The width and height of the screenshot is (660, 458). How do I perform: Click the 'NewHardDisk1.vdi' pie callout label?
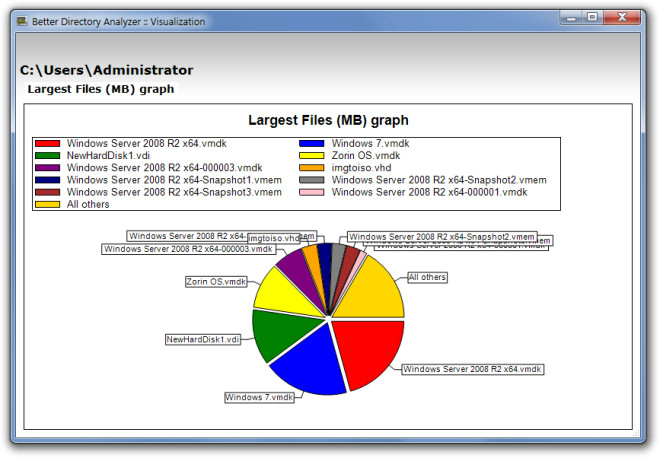(203, 339)
